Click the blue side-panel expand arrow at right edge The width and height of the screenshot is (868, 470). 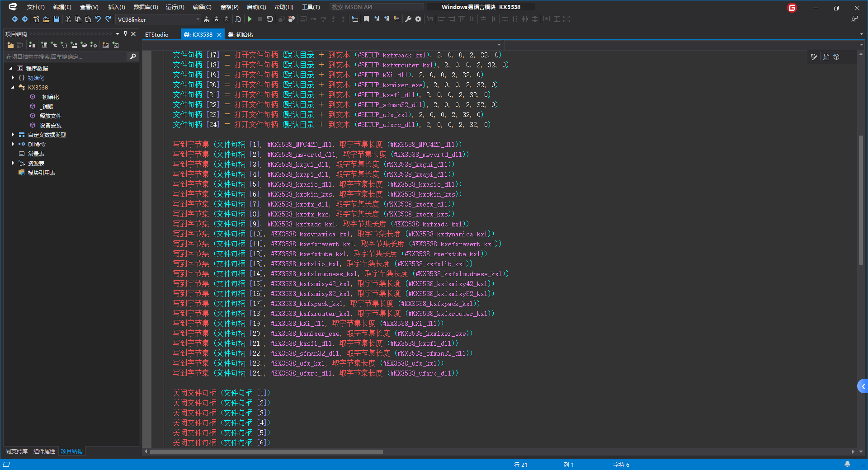point(863,386)
